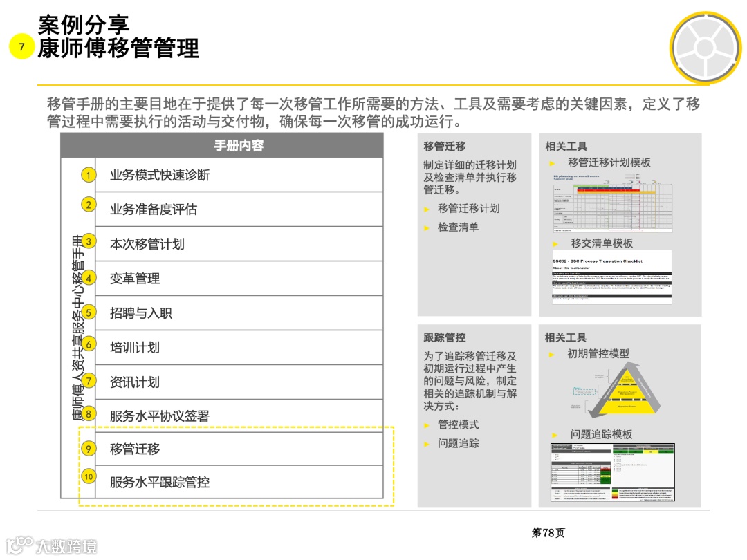Viewport: 747px width, 560px height.
Task: Click the number 8 badge beside 服务水平协议签署
Action: coord(88,414)
